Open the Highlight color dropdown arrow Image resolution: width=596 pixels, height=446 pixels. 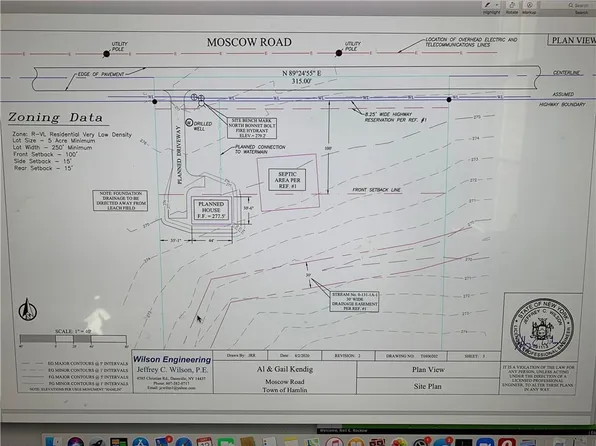tap(497, 5)
